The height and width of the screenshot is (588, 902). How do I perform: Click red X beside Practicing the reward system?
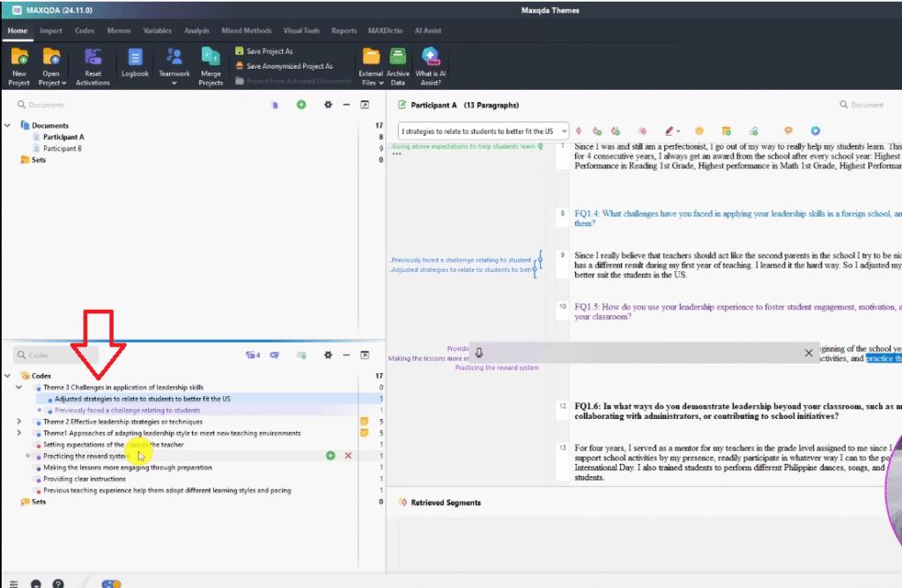tap(348, 456)
